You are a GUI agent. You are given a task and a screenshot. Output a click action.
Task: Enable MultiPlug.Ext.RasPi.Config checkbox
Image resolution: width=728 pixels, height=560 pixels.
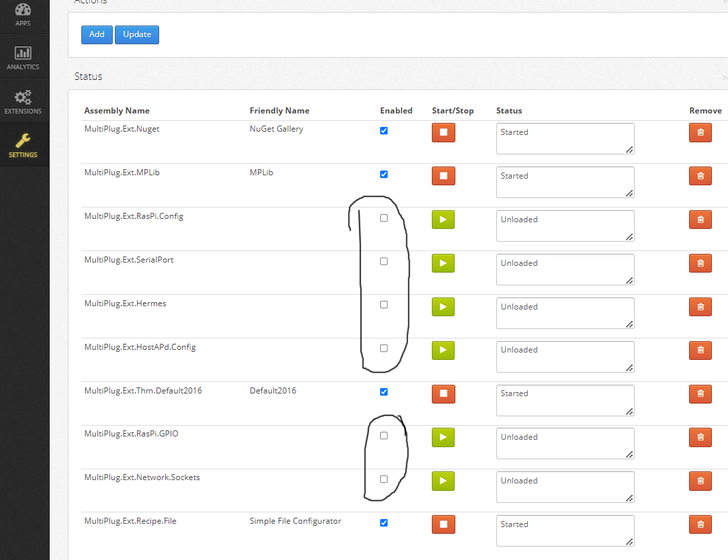pos(383,218)
